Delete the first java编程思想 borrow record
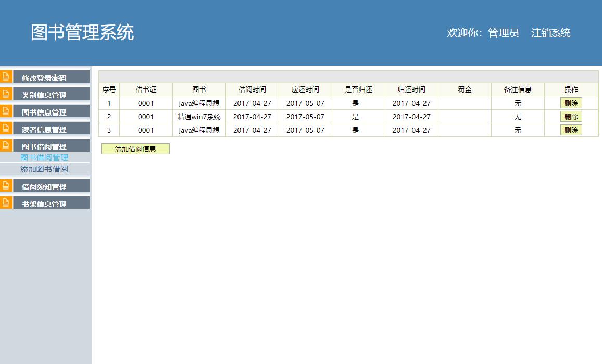The height and width of the screenshot is (364, 602). pos(571,103)
